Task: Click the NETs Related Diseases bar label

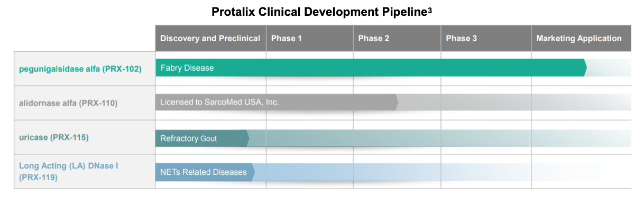Action: pyautogui.click(x=204, y=172)
